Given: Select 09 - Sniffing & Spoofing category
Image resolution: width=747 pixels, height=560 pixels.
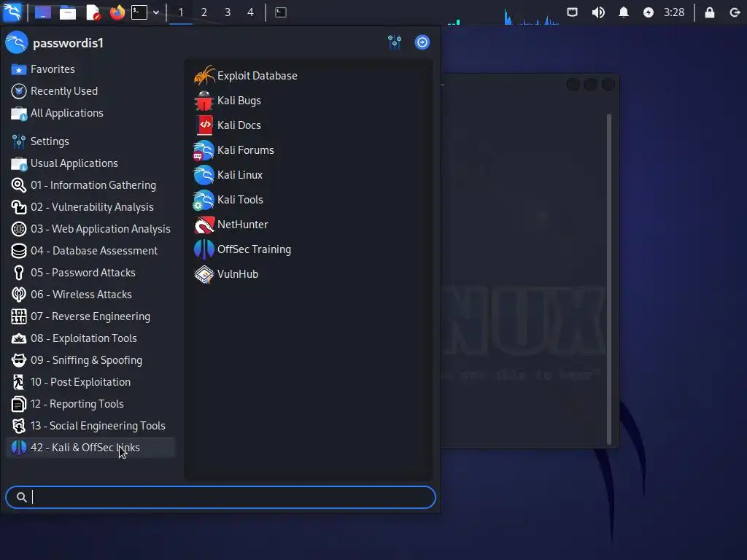Looking at the screenshot, I should click(90, 360).
